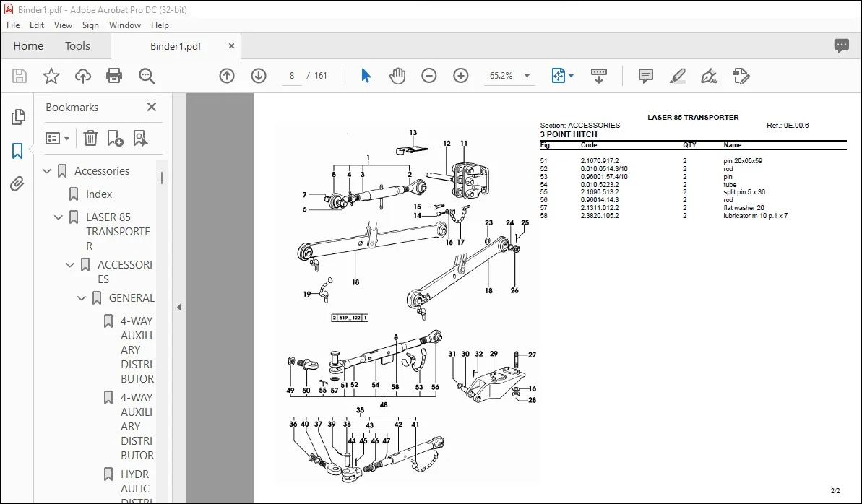Click the page number input field
862x504 pixels.
(292, 76)
